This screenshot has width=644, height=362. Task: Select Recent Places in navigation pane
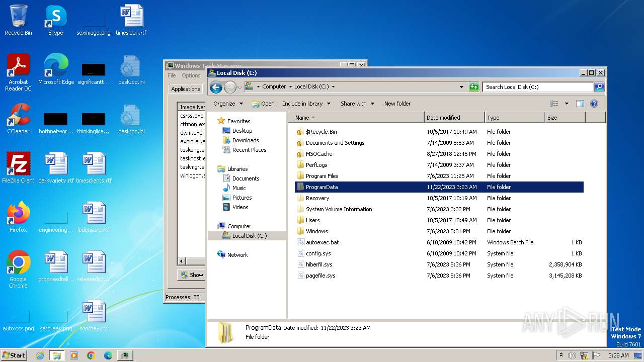click(x=249, y=150)
